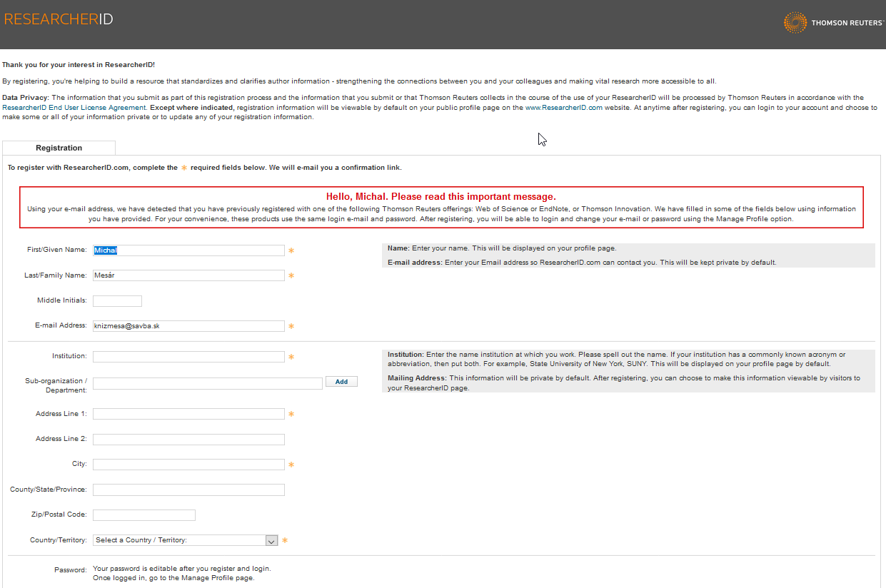Focus the Address Line 2 field
The width and height of the screenshot is (886, 588).
tap(188, 440)
